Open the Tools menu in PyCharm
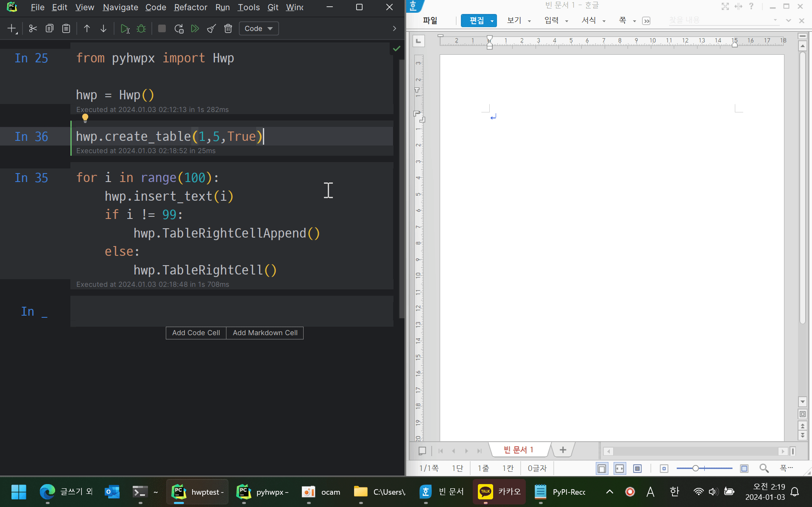This screenshot has width=812, height=507. coord(248,7)
